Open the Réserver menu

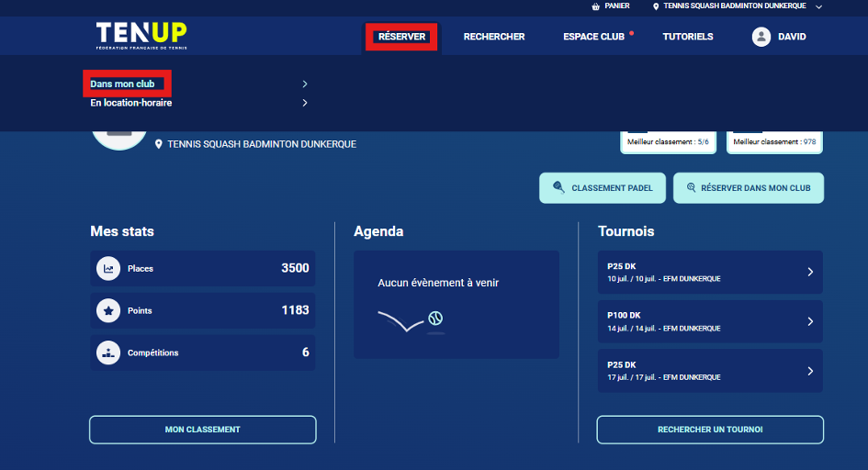[401, 37]
